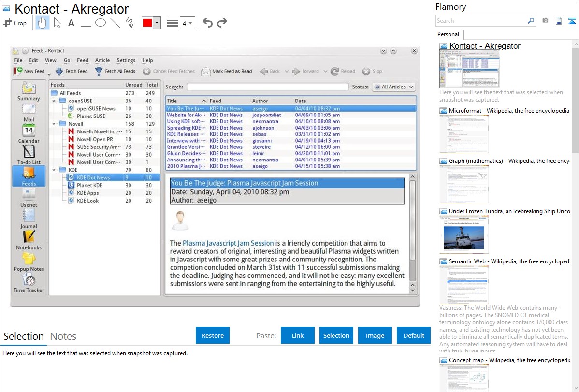
Task: Open the color dropdown arrow
Action: pyautogui.click(x=157, y=23)
